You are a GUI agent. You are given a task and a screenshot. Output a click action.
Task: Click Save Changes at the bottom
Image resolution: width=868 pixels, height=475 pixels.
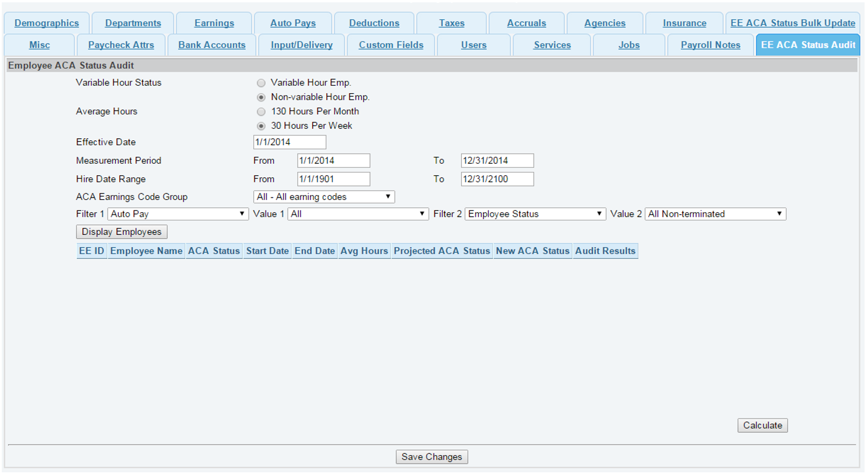[432, 457]
